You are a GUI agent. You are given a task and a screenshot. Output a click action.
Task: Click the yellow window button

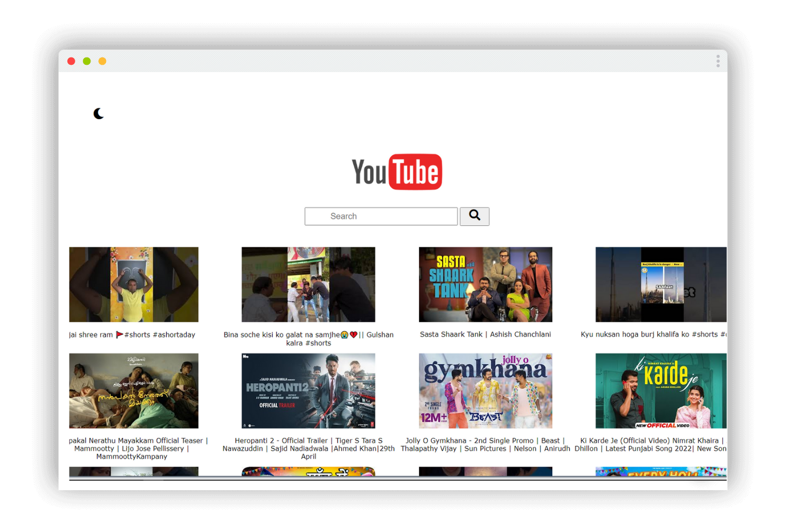(x=102, y=61)
